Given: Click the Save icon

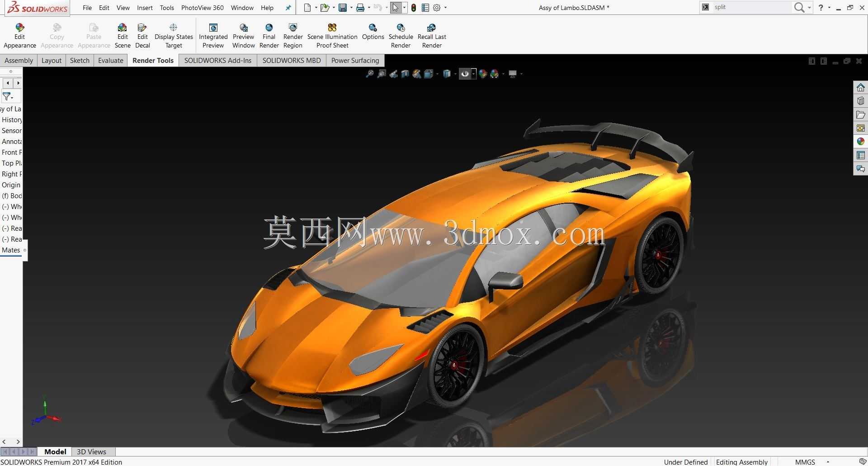Looking at the screenshot, I should [x=343, y=8].
